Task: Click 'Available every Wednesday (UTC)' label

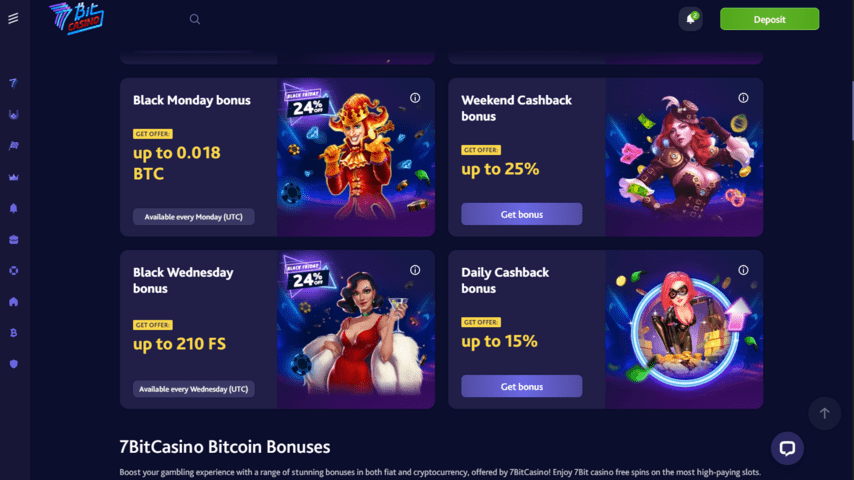Action: pyautogui.click(x=194, y=389)
